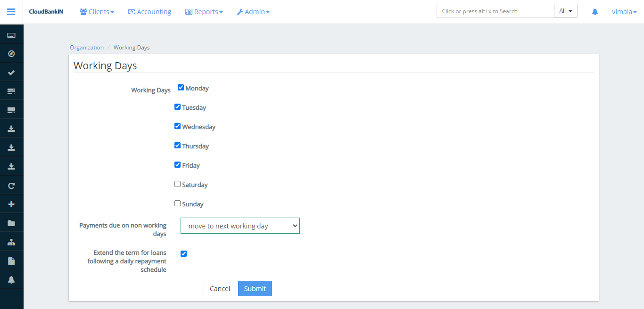Open the Accounting menu item
Viewport: 644px width, 309px height.
coord(149,12)
